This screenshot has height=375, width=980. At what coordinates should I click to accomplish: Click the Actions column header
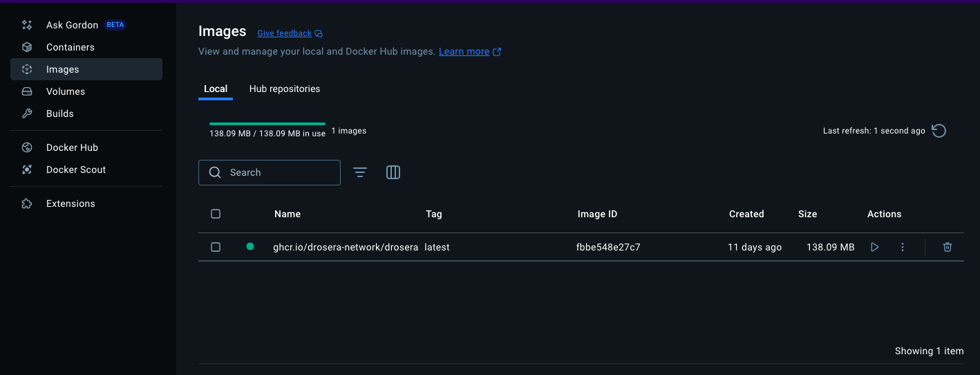pyautogui.click(x=885, y=214)
